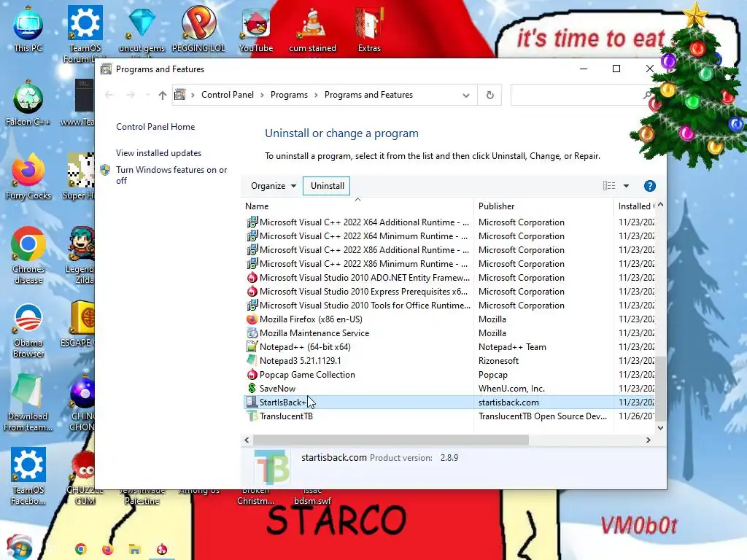Open uncut gems diamond desktop icon
Viewport: 747px width, 560px height.
[142, 28]
